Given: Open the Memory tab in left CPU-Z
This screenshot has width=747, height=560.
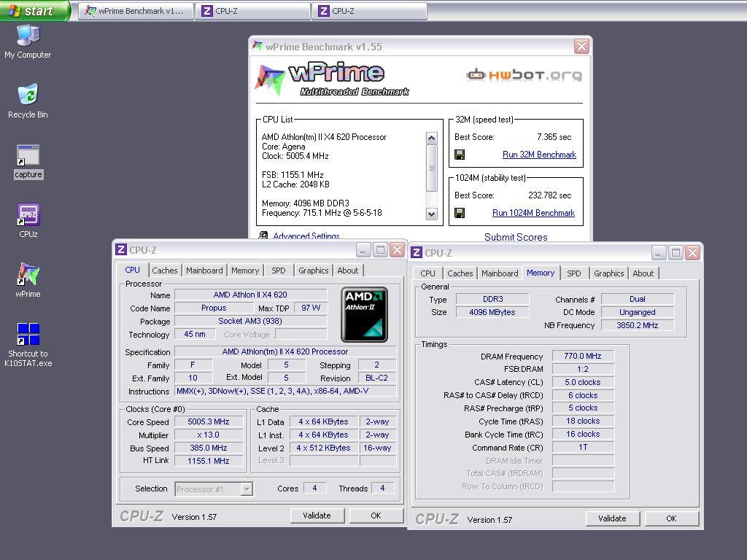Looking at the screenshot, I should [x=245, y=271].
